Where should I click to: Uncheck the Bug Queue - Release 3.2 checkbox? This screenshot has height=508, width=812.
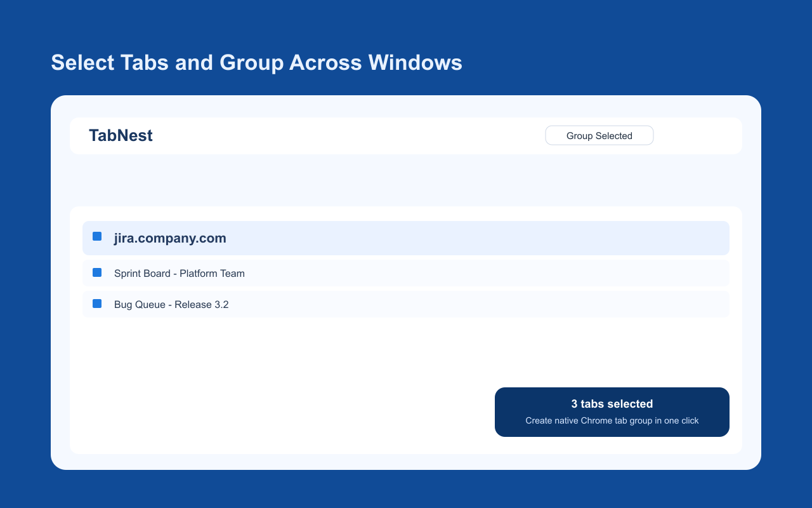tap(97, 304)
